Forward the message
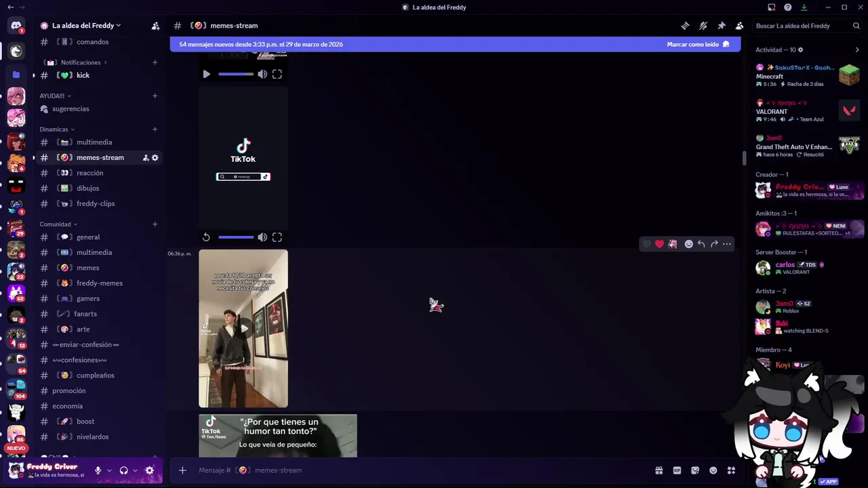 (x=714, y=244)
